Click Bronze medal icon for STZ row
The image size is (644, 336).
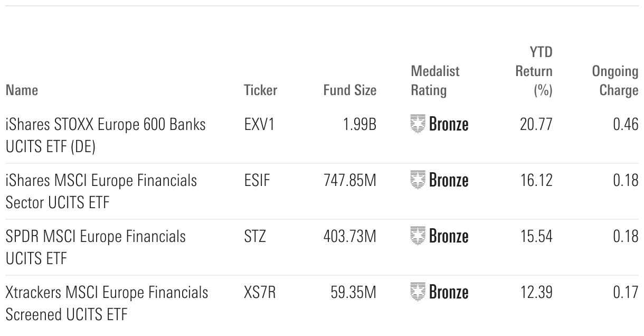418,236
